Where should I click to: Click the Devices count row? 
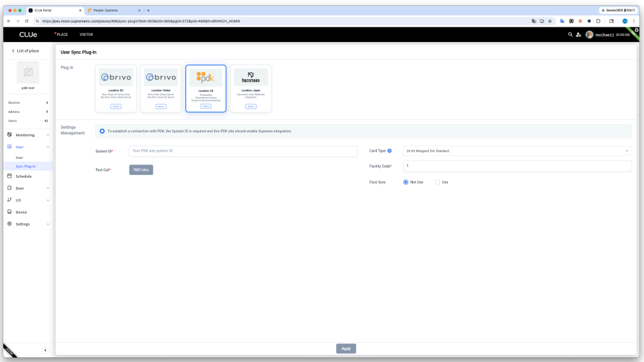click(28, 102)
